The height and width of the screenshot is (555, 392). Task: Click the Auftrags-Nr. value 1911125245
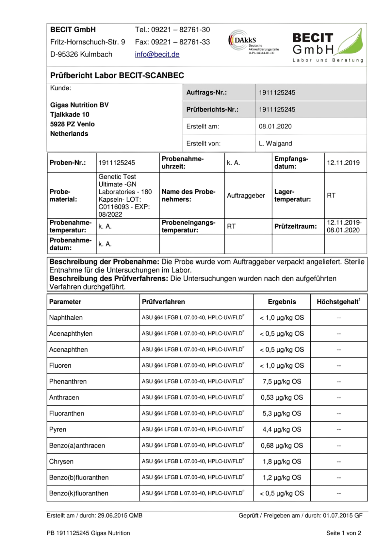(277, 92)
